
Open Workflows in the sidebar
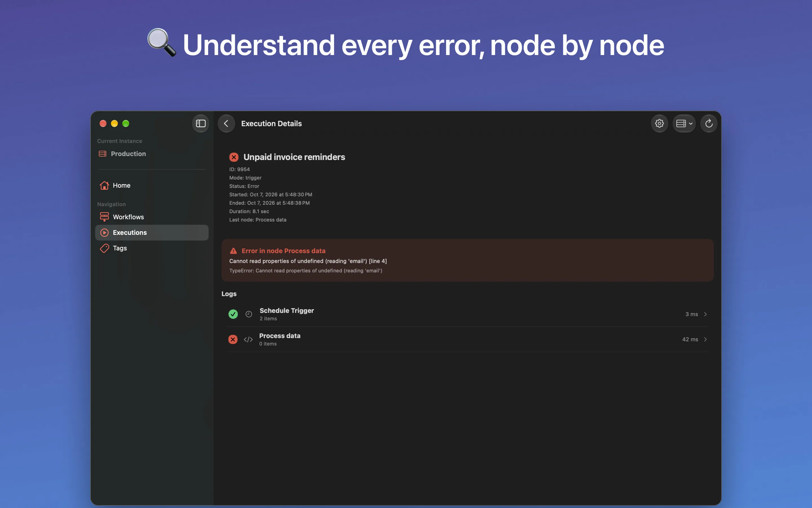(152, 217)
